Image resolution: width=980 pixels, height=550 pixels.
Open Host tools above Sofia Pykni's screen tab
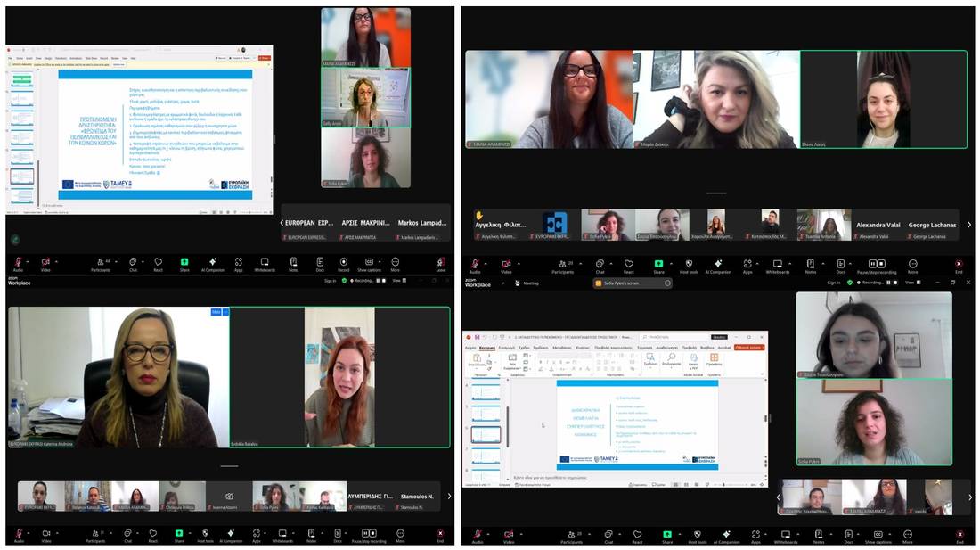point(689,263)
